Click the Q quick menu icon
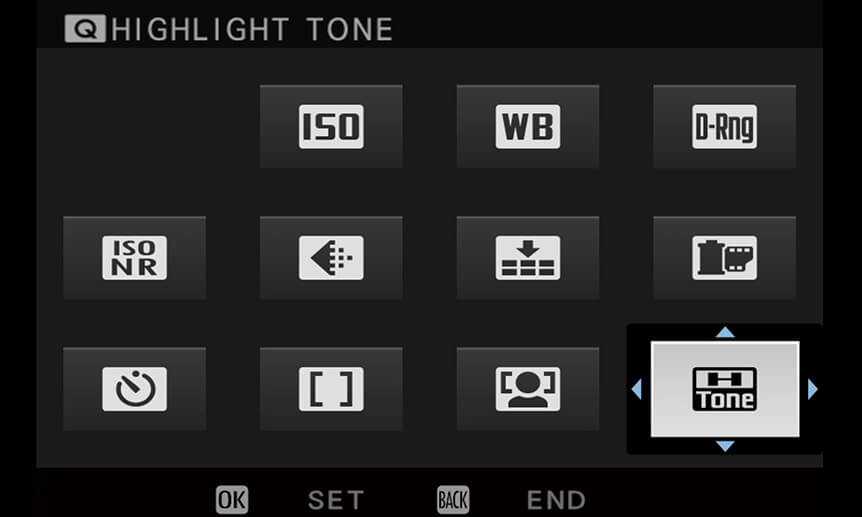The image size is (862, 517). point(85,29)
